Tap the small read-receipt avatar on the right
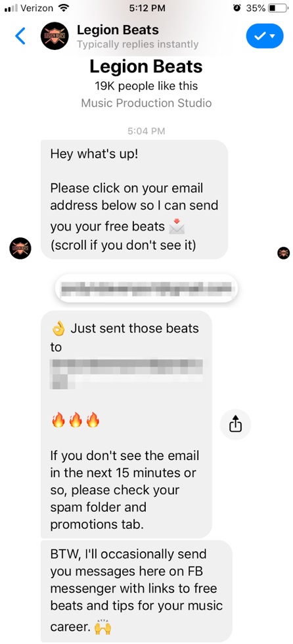This screenshot has width=293, height=644. (x=284, y=252)
